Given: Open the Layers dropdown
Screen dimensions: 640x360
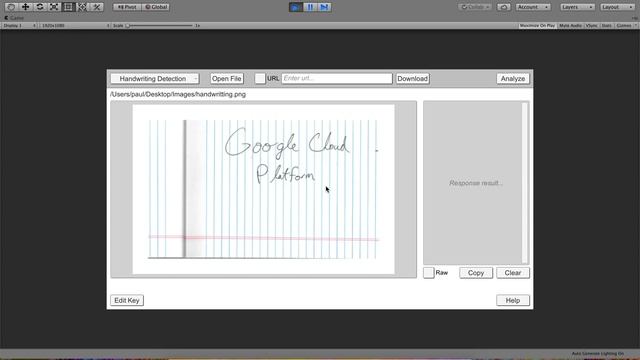Looking at the screenshot, I should click(577, 7).
